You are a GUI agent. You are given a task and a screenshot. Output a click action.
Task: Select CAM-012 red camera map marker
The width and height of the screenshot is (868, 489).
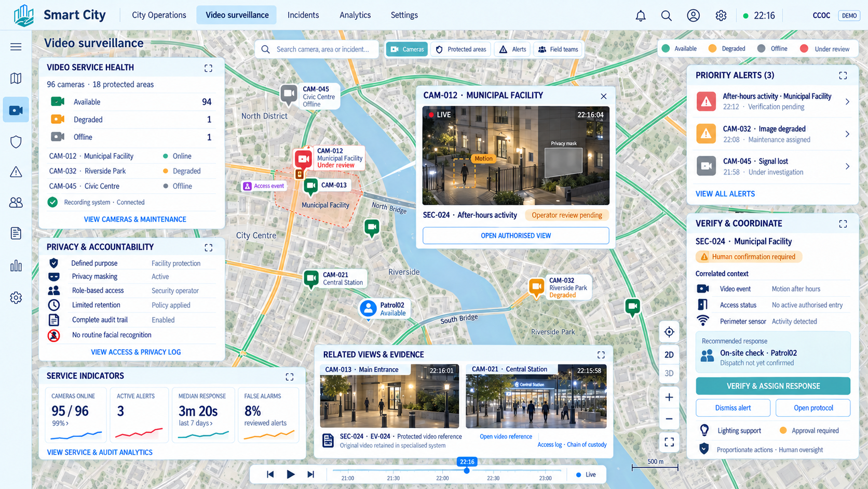tap(303, 159)
